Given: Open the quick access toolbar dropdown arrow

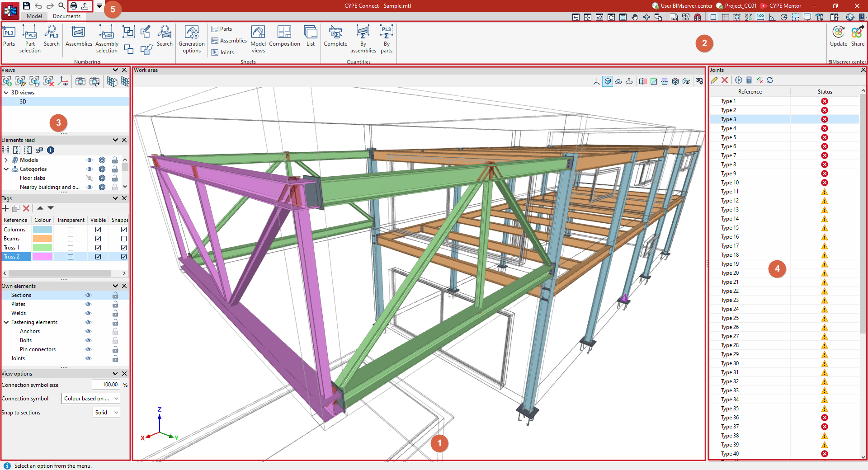Looking at the screenshot, I should pos(99,6).
